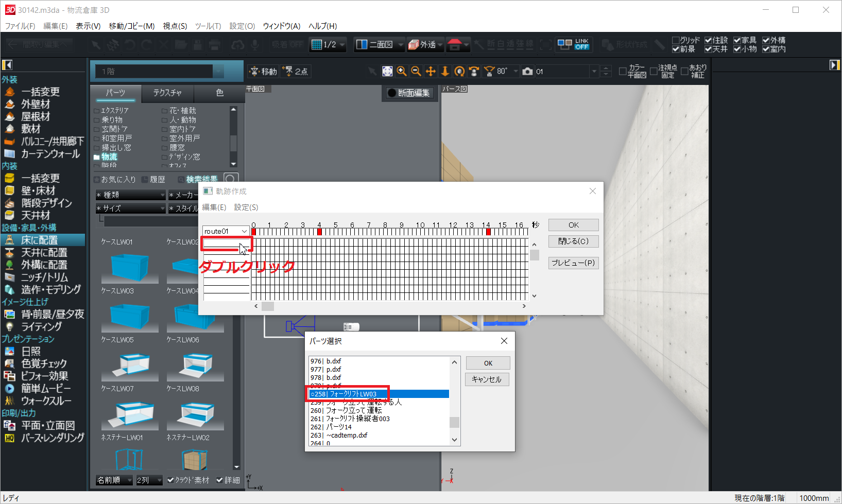Open ライティング in the sidebar
Screen dimensions: 842x504
[41, 326]
